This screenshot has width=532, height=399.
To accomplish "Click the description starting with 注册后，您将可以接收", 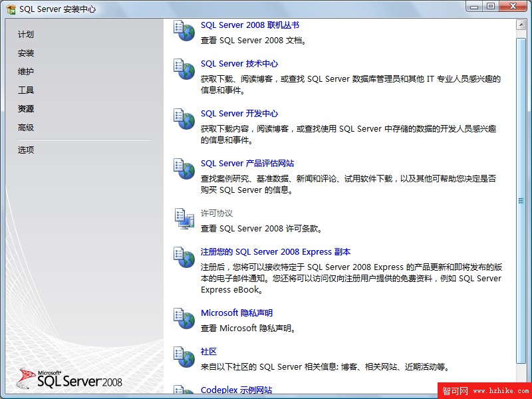I will click(351, 278).
